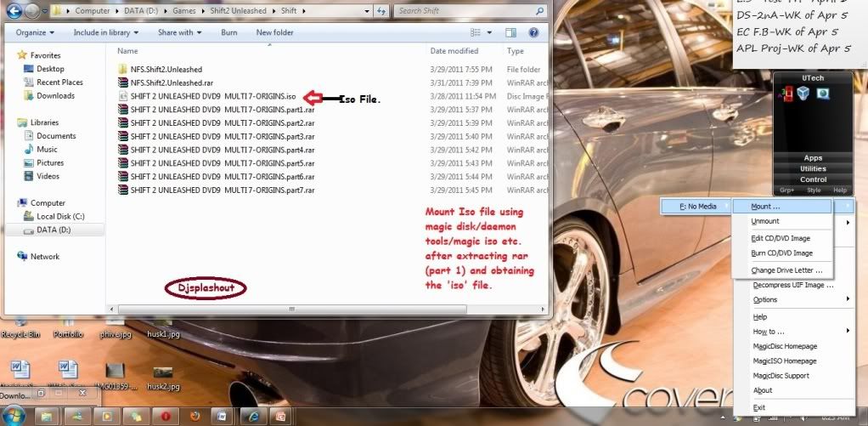
Task: Expand the Options submenu in MagicDisc menu
Action: 795,299
